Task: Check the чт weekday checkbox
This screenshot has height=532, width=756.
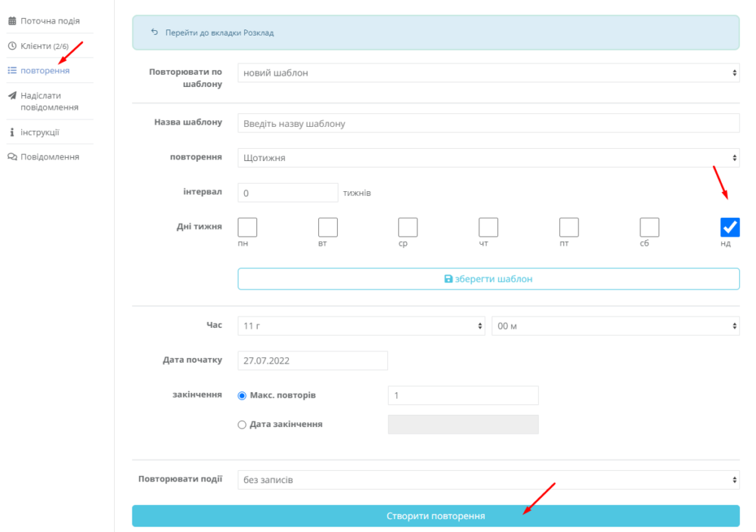Action: point(488,227)
